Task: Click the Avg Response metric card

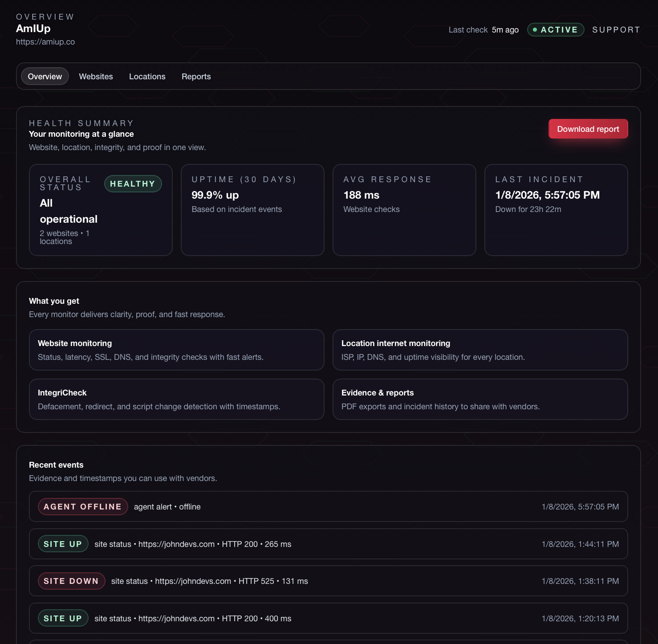Action: (x=404, y=210)
